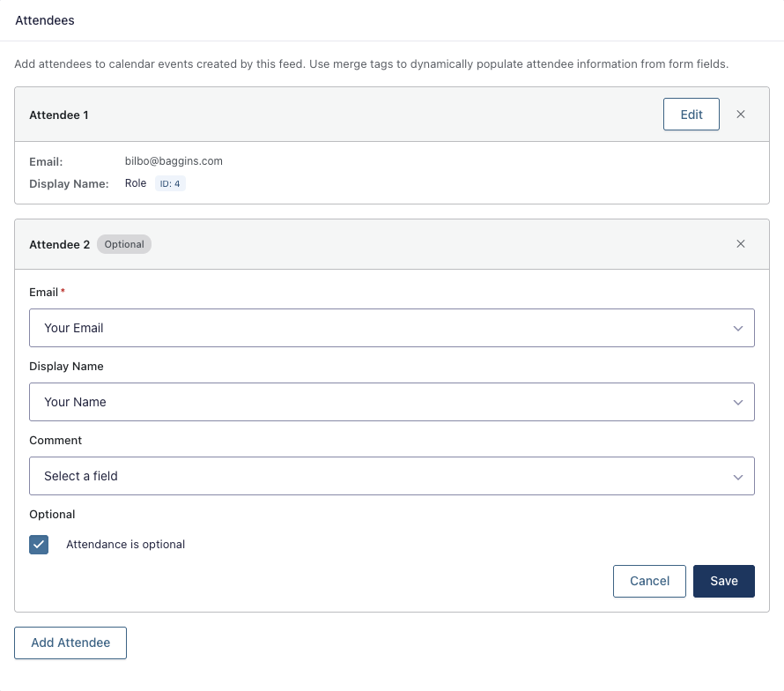Click the bilbo@baggins.com email value
Viewport: 784px width, 691px height.
174,161
